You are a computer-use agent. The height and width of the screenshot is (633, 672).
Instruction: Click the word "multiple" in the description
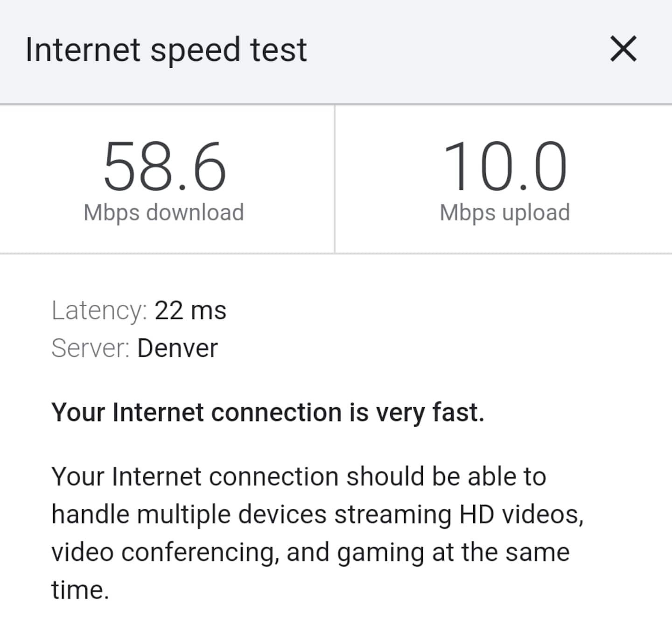coord(184,515)
